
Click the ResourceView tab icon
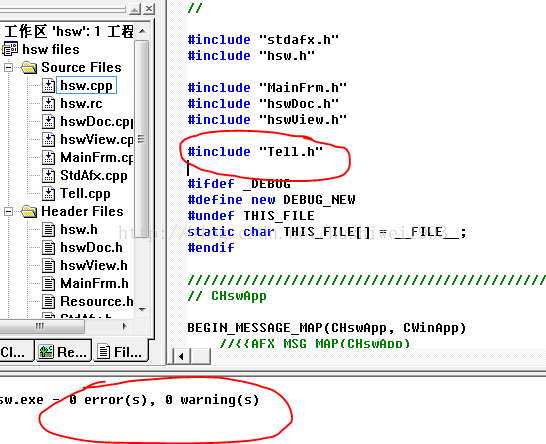46,352
